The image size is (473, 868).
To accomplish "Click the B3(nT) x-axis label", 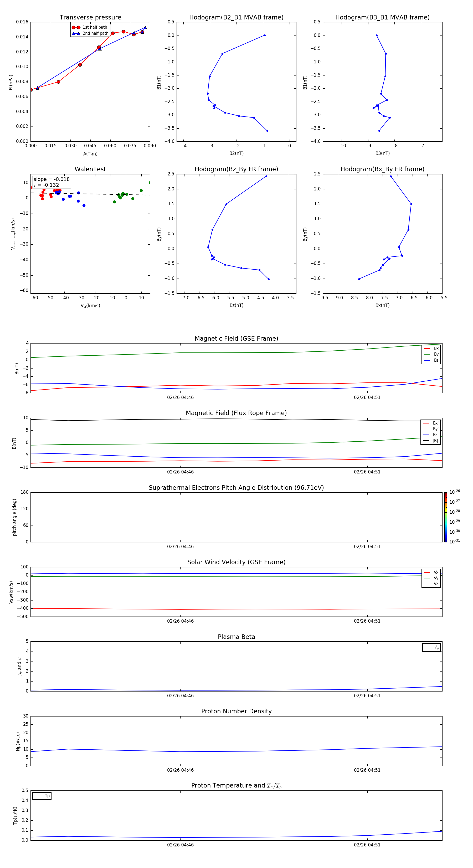I will point(382,153).
